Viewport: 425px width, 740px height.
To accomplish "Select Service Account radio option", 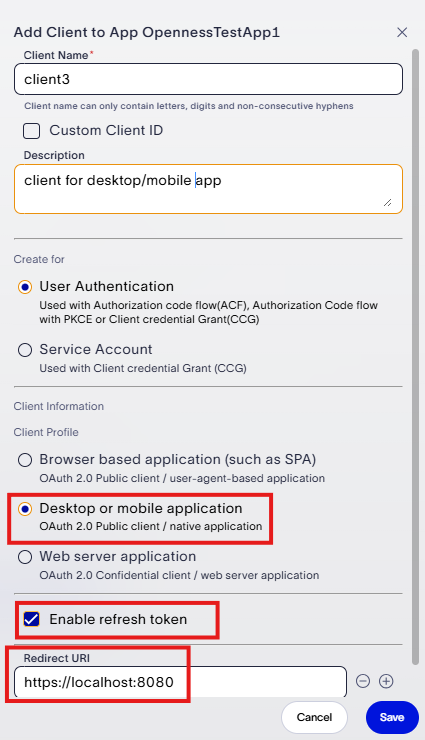I will coord(25,350).
